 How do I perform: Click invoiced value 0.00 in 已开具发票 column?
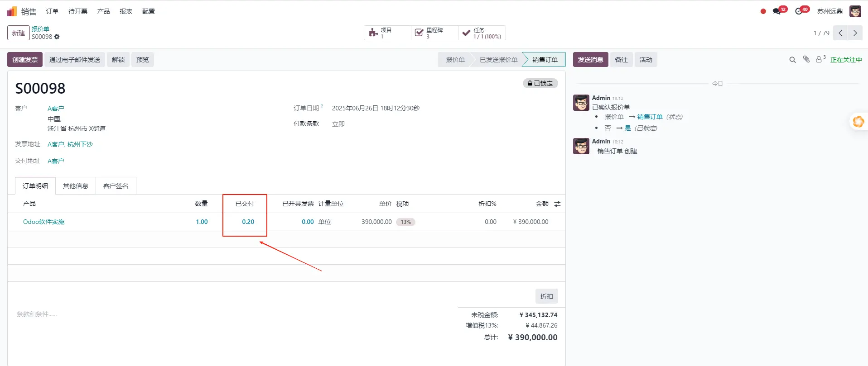[308, 222]
